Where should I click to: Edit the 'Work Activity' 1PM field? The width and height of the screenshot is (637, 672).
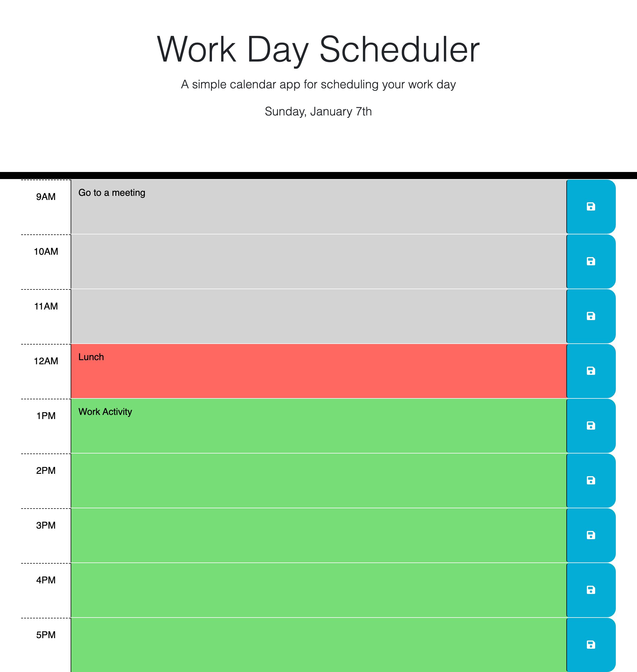(318, 425)
